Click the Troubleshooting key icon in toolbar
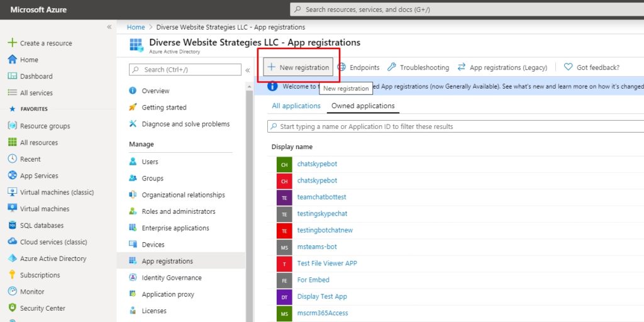The width and height of the screenshot is (644, 322). (392, 67)
